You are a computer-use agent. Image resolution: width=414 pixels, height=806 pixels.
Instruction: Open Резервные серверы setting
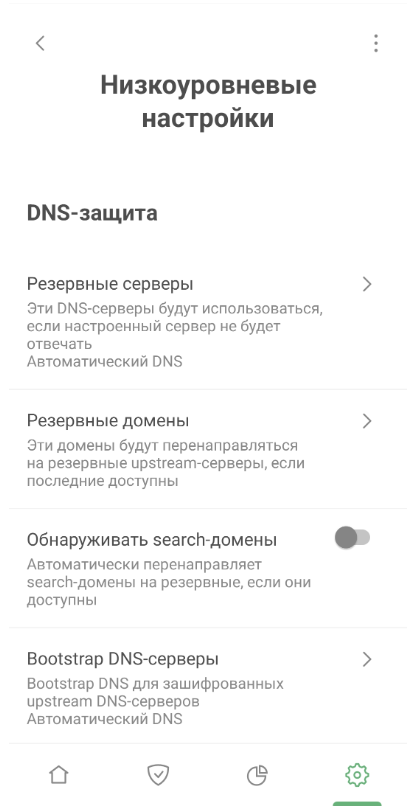[x=207, y=321]
